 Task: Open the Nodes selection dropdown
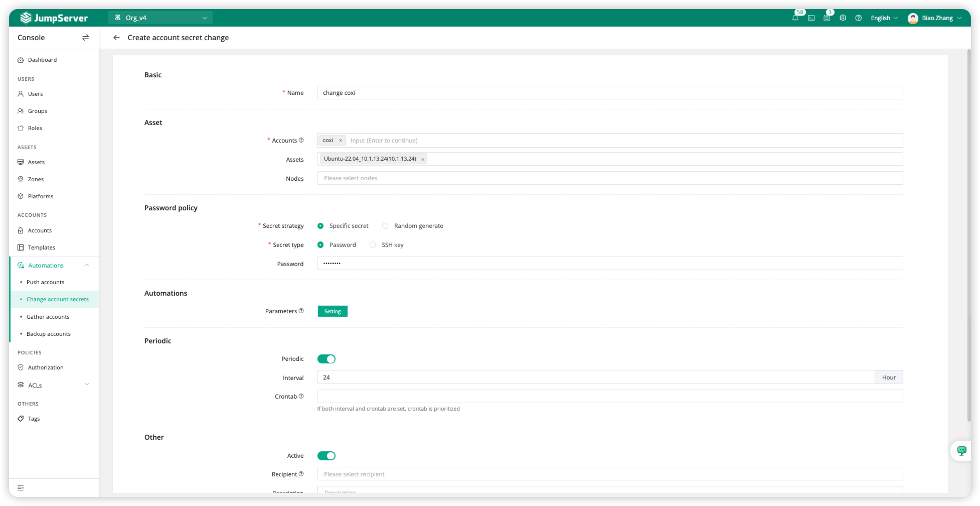(610, 178)
